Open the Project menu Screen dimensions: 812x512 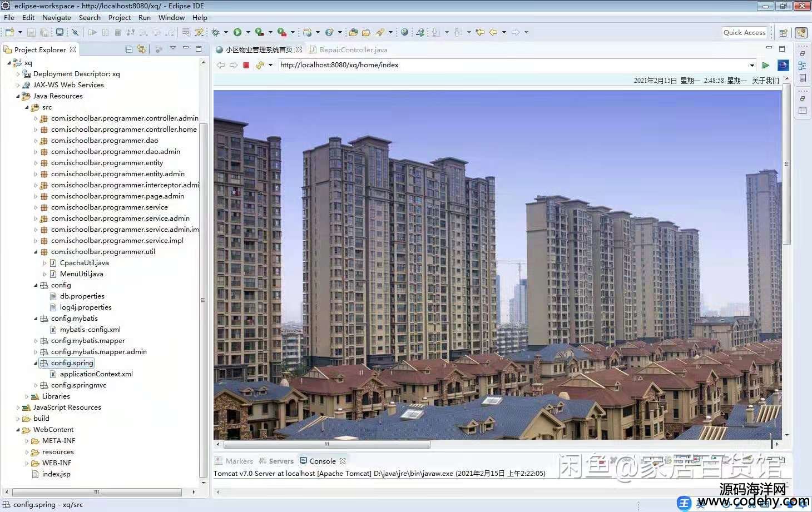pyautogui.click(x=120, y=17)
